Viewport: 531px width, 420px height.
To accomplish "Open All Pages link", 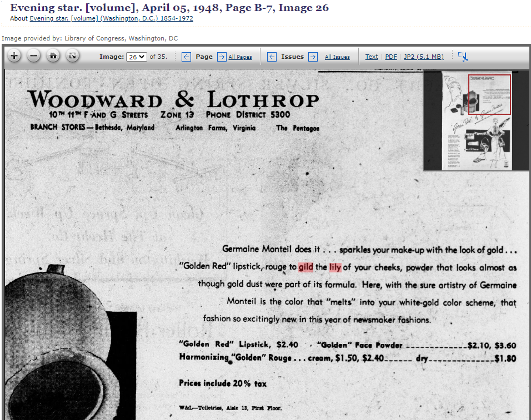I will tap(240, 57).
